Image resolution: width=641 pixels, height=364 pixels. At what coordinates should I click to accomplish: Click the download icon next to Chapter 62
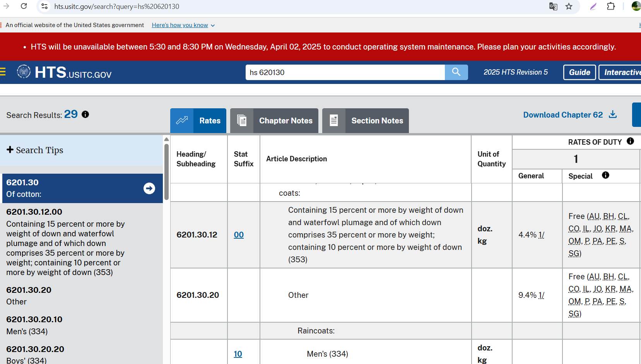[x=613, y=114]
